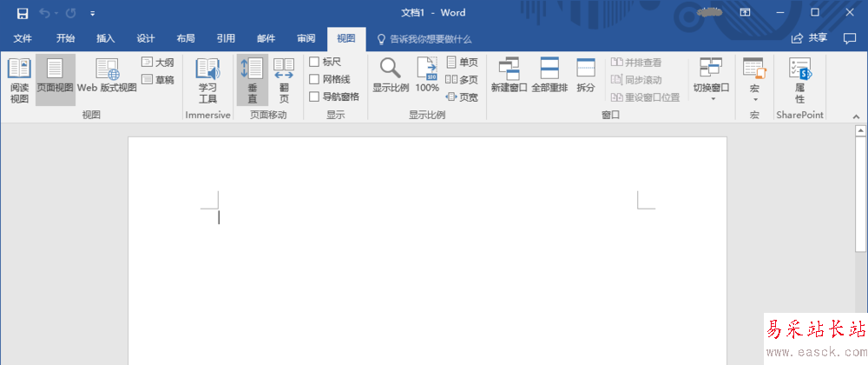Open the 文件 File tab
The width and height of the screenshot is (868, 365).
23,39
